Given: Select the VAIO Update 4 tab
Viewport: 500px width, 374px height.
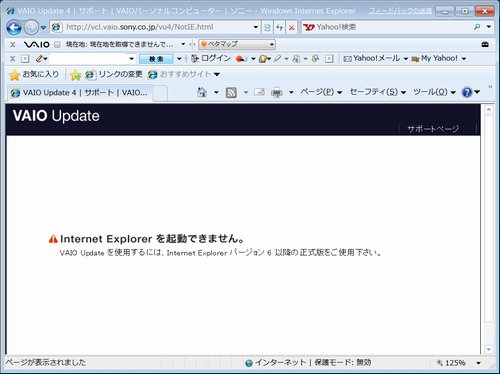Looking at the screenshot, I should [x=80, y=93].
